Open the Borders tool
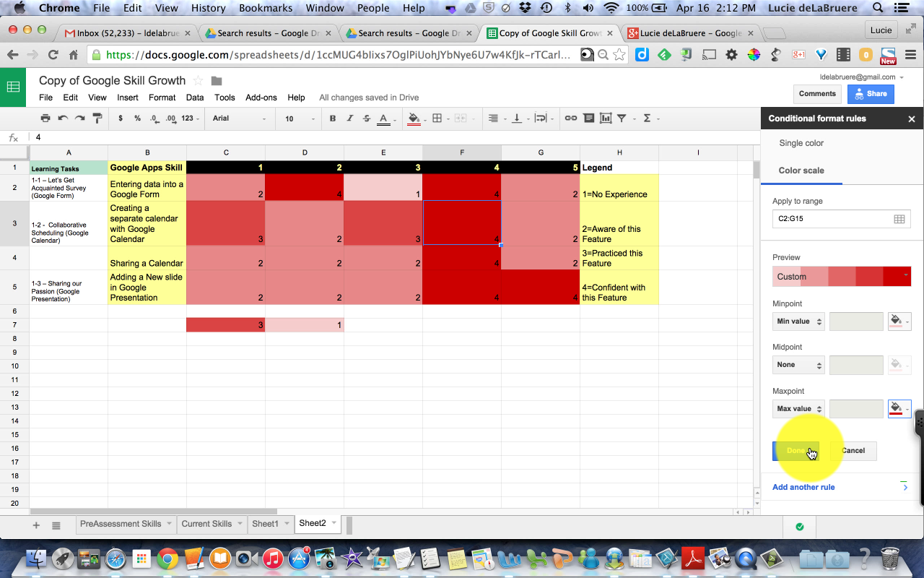The image size is (924, 578). click(438, 118)
